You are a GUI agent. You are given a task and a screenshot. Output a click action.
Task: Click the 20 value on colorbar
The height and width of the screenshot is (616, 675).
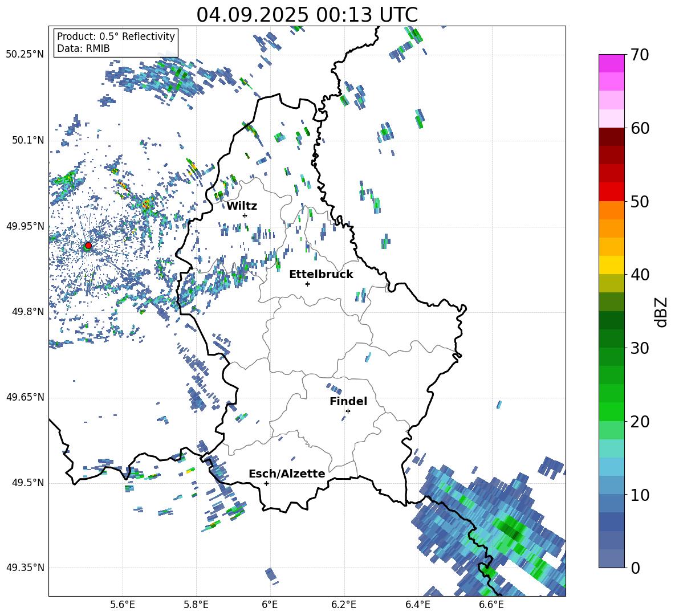pos(640,422)
